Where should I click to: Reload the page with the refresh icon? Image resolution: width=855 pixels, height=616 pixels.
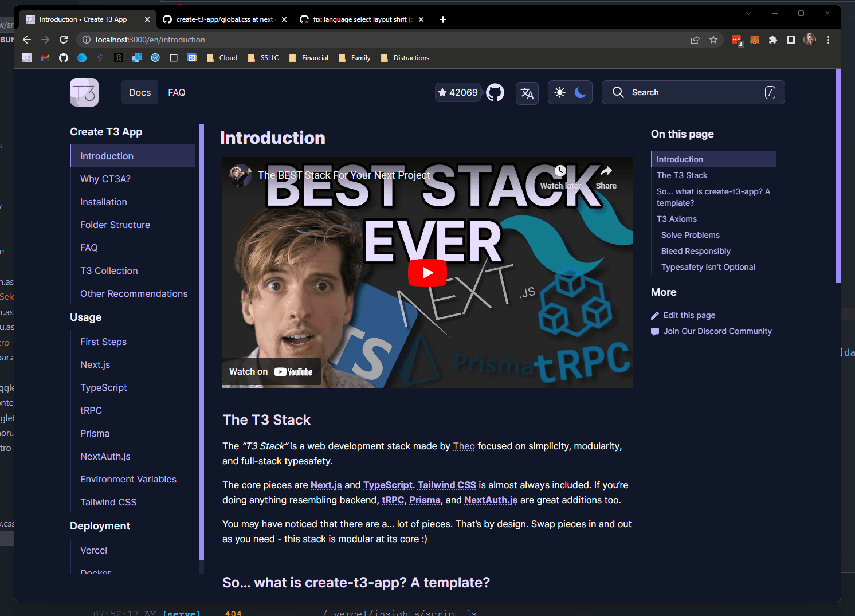(x=64, y=40)
